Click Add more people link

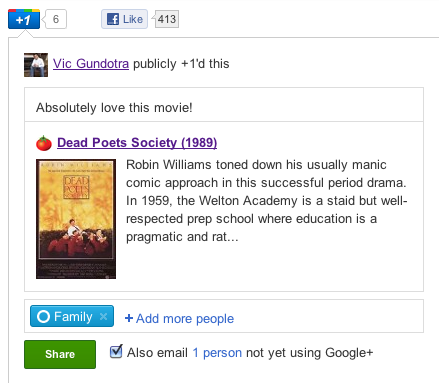click(x=179, y=318)
